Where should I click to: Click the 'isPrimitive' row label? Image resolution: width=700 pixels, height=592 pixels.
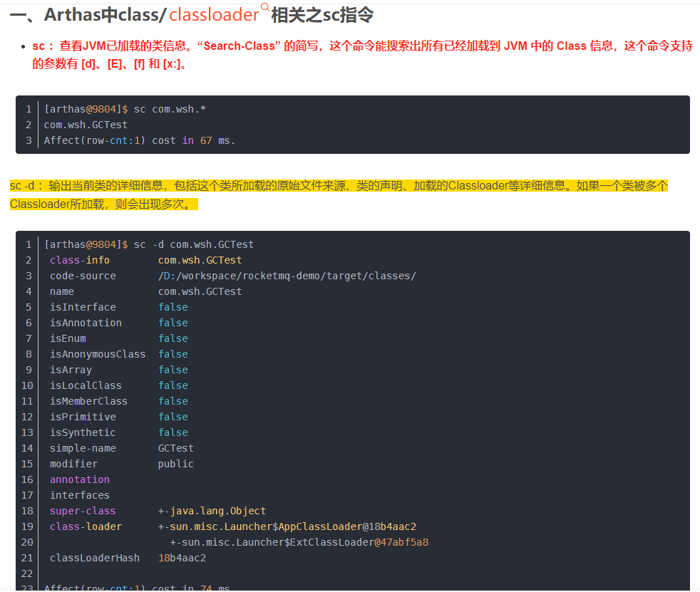click(x=83, y=417)
